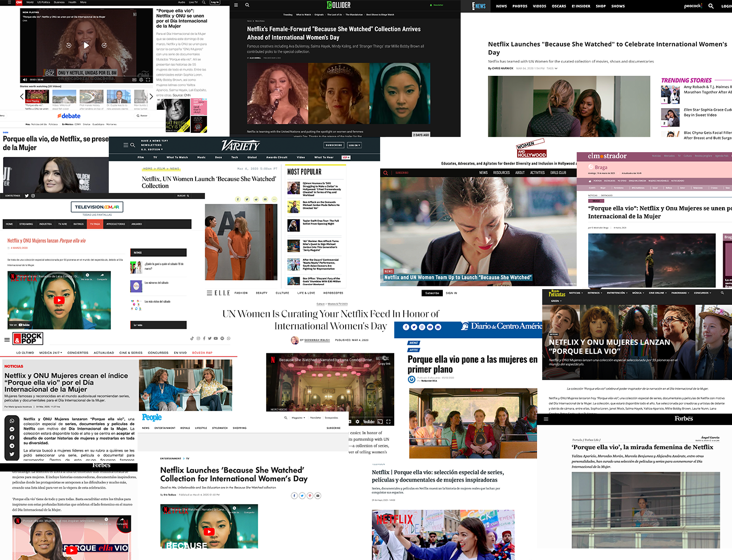Share People article via Pinterest icon
Viewport: 732px width, 560px height.
tap(310, 496)
